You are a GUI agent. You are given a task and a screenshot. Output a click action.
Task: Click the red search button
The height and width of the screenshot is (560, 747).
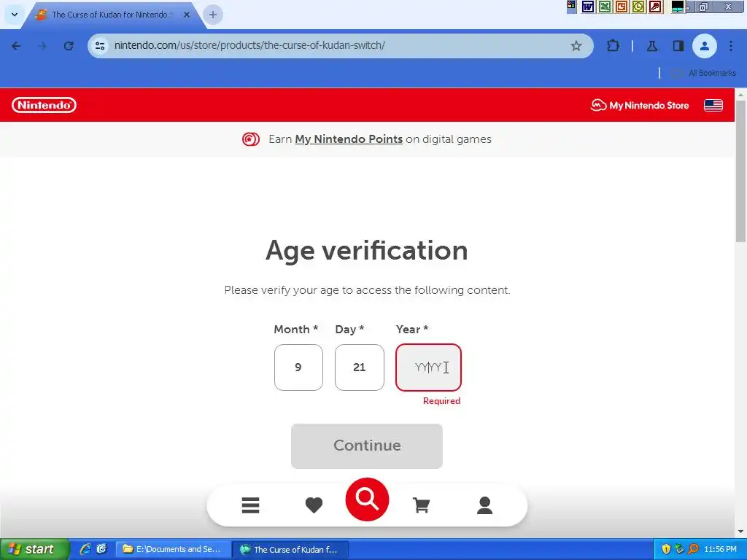pyautogui.click(x=367, y=499)
